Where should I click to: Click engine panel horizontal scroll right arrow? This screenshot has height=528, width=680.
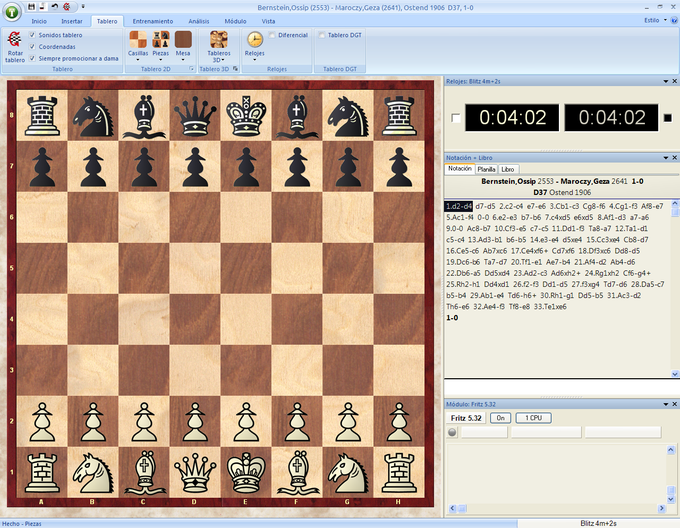pyautogui.click(x=662, y=508)
